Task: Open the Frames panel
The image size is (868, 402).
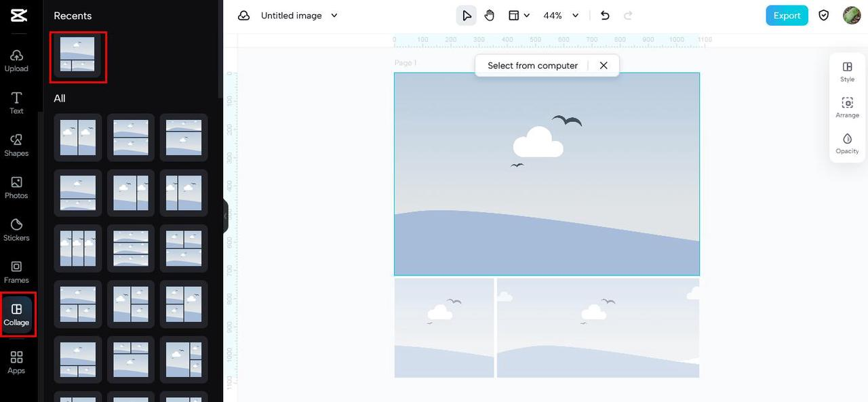Action: pos(16,272)
